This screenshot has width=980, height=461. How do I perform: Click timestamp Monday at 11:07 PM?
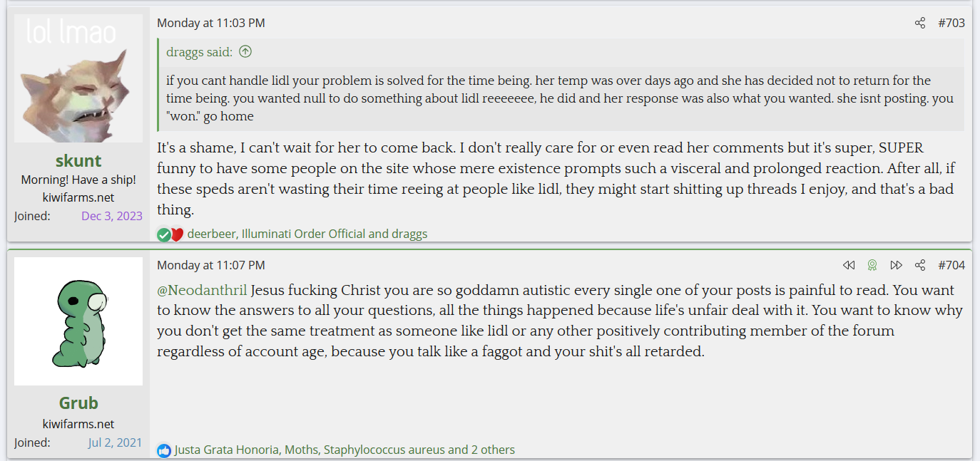click(x=210, y=265)
